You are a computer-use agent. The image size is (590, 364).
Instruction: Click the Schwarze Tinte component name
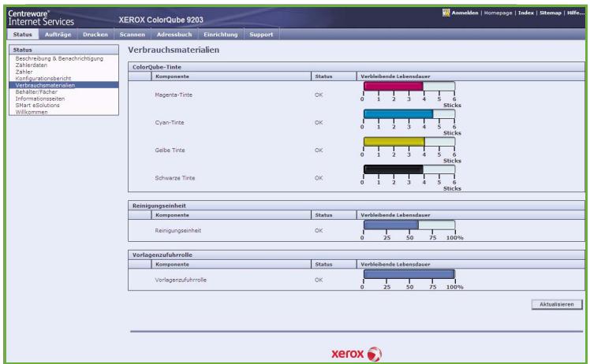(x=175, y=178)
